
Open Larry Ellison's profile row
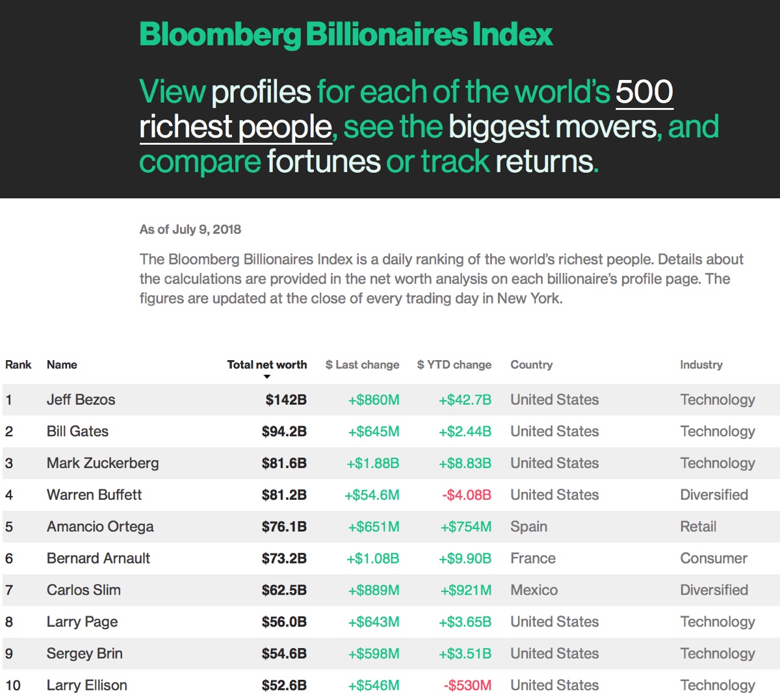click(87, 685)
